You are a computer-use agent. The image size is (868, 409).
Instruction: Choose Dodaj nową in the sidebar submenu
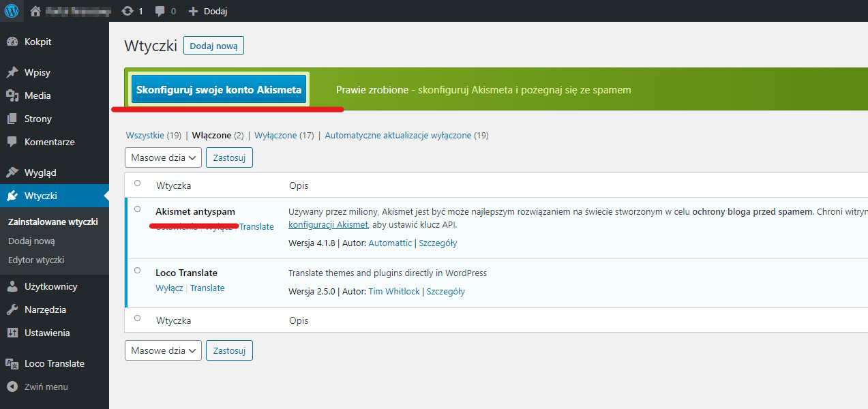(x=31, y=241)
